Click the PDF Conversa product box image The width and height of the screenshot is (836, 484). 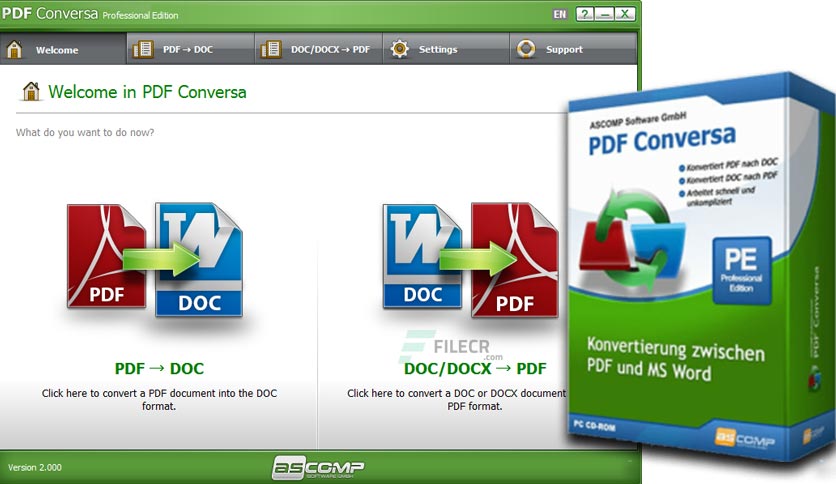click(701, 267)
